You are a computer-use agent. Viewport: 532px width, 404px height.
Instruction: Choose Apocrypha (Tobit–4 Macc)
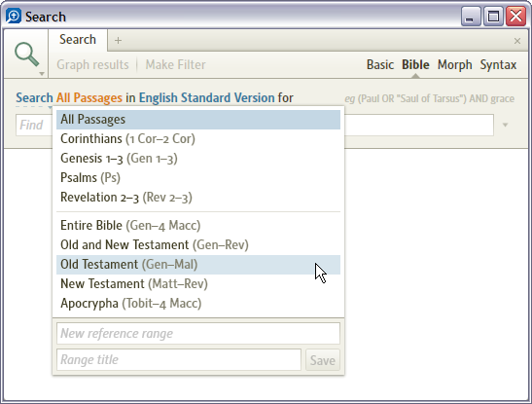coord(198,303)
